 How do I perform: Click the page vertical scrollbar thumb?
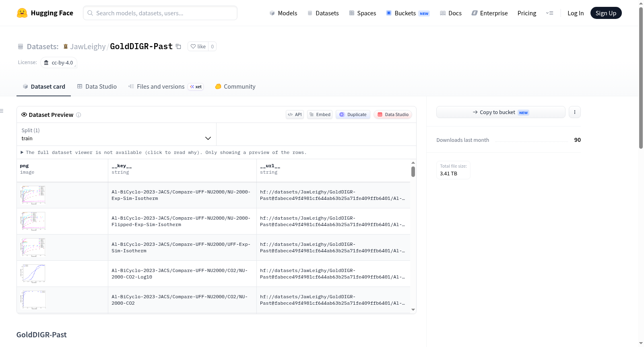[x=641, y=78]
